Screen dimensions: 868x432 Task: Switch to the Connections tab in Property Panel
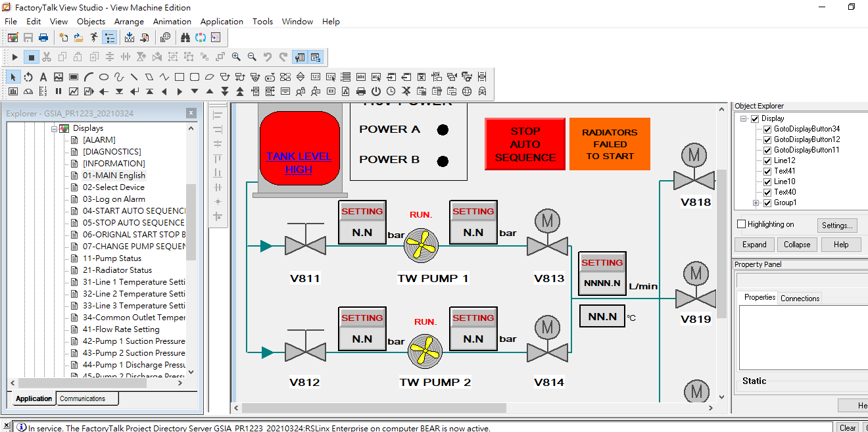tap(800, 298)
